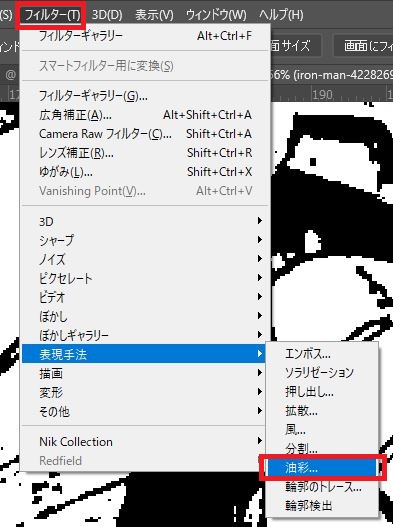Open フィルターギャラリー(G)... dialog
Viewport: 393px width, 527px height.
pyautogui.click(x=145, y=96)
